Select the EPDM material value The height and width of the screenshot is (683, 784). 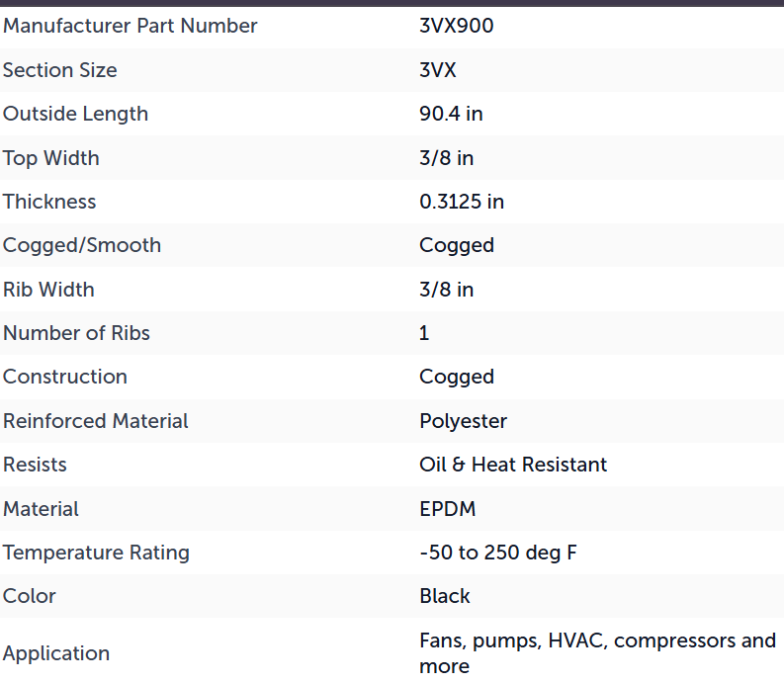(x=447, y=509)
